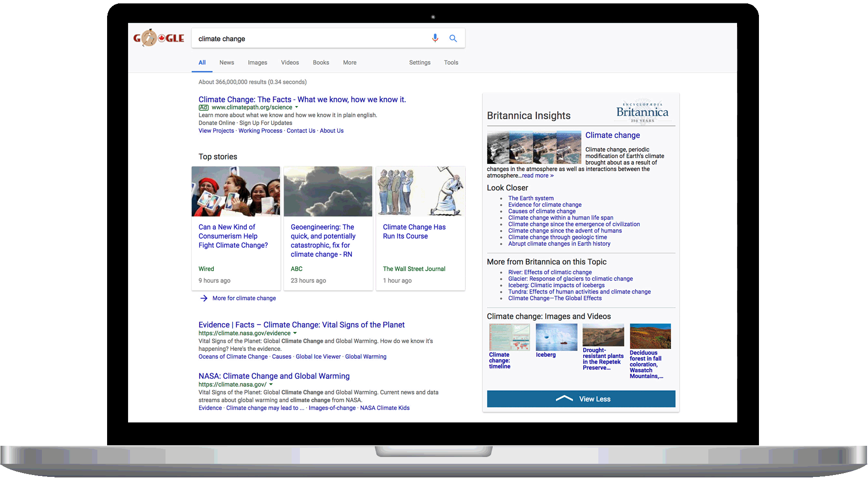Image resolution: width=868 pixels, height=493 pixels.
Task: Open The Earth system link
Action: click(x=531, y=199)
